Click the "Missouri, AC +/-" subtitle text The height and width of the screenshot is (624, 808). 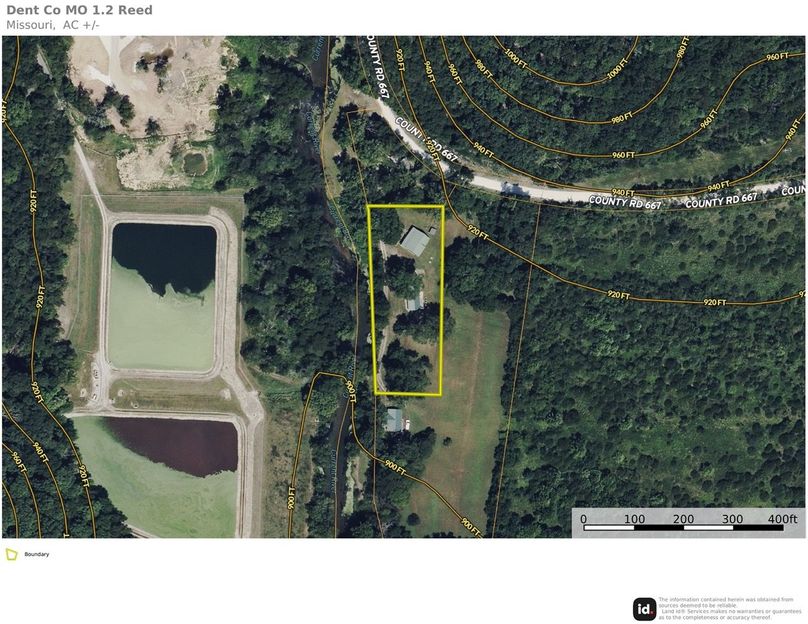54,25
